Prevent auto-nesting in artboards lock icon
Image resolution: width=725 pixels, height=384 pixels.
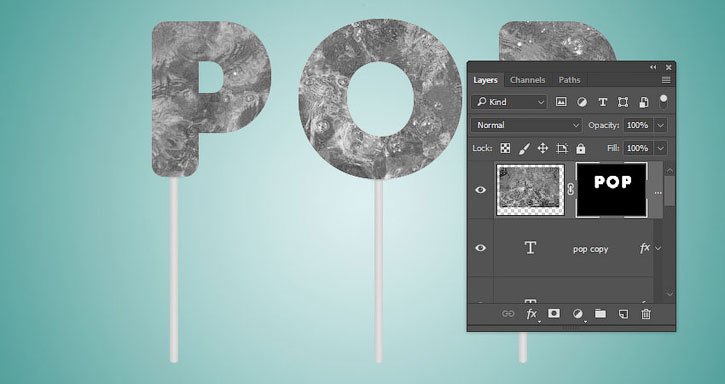pyautogui.click(x=562, y=148)
